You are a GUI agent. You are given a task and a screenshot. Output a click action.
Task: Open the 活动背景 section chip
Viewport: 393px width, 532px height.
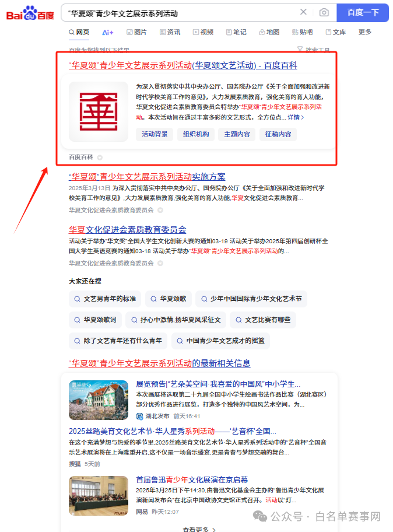click(x=155, y=134)
